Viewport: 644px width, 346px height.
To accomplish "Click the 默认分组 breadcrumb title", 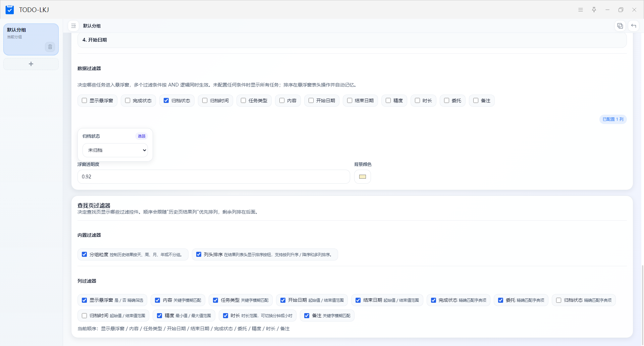I will tap(92, 26).
